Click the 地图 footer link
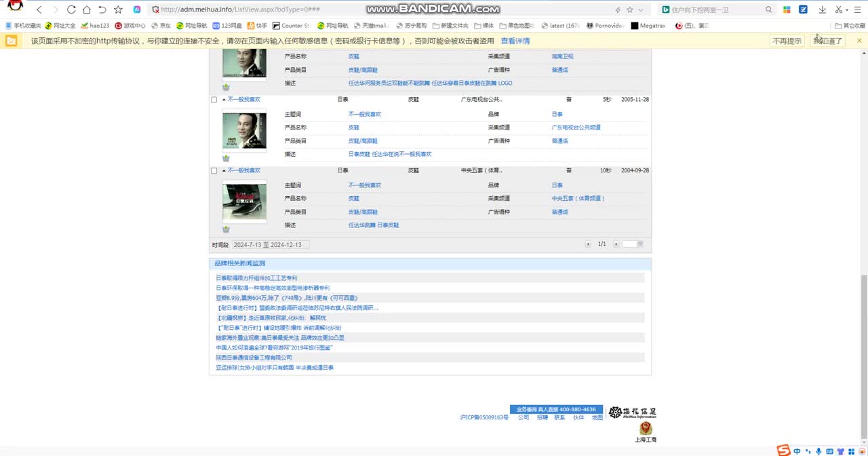868x456 pixels. point(597,418)
